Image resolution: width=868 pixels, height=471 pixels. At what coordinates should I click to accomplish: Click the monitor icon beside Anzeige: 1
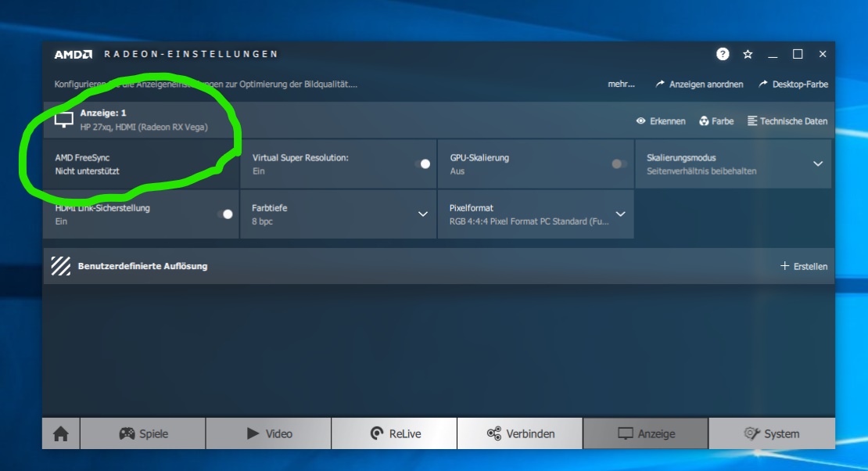63,119
